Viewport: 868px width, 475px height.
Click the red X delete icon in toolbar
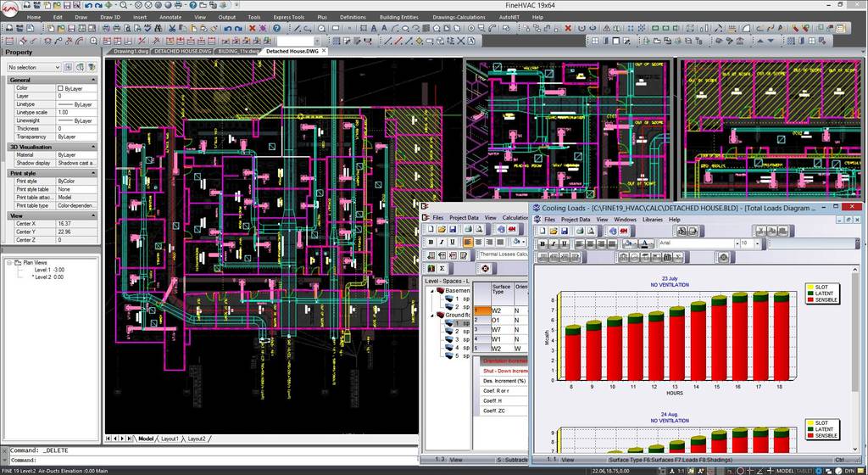(x=252, y=28)
